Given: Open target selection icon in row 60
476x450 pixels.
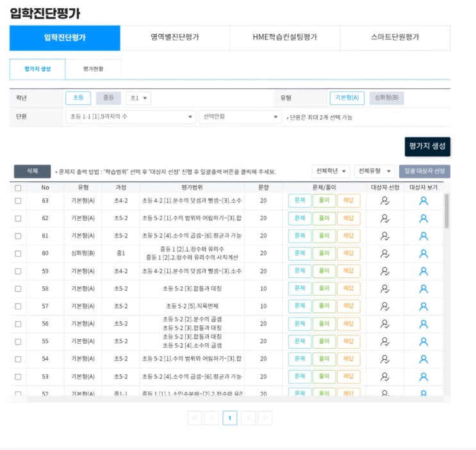Looking at the screenshot, I should [x=385, y=253].
